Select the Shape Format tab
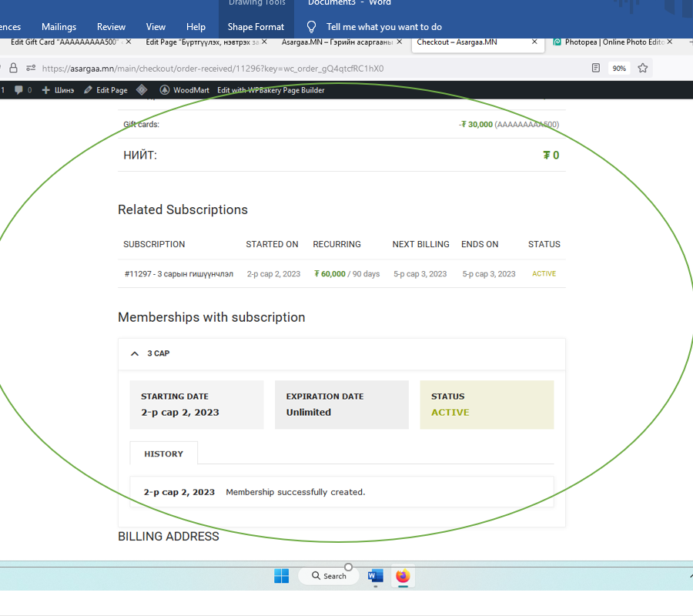 coord(256,27)
